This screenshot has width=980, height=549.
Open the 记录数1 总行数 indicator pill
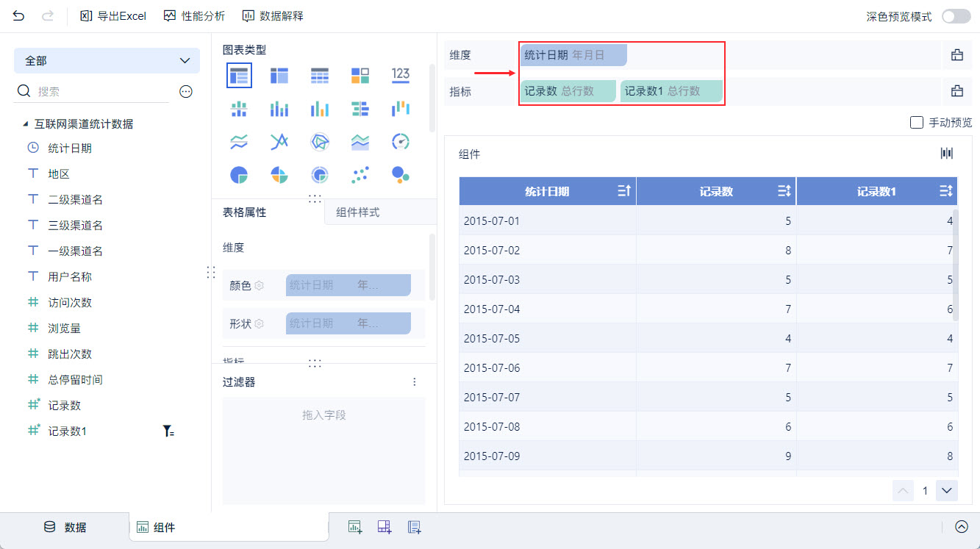(x=671, y=91)
